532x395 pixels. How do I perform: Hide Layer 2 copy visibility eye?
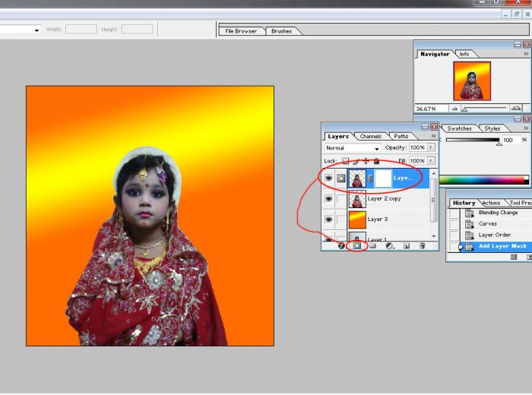coord(328,199)
